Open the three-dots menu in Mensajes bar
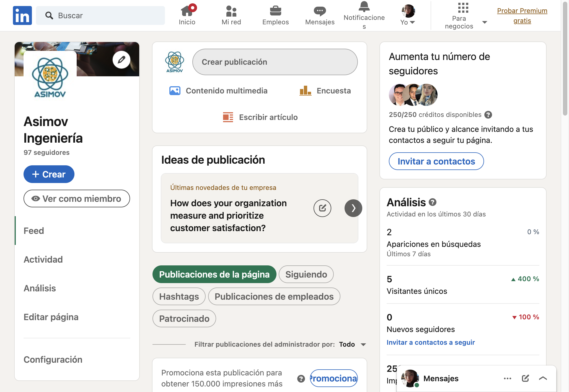Image resolution: width=569 pixels, height=392 pixels. [508, 378]
